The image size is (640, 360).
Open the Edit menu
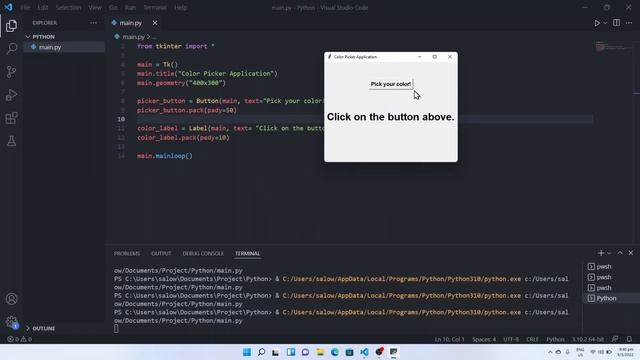tap(42, 7)
